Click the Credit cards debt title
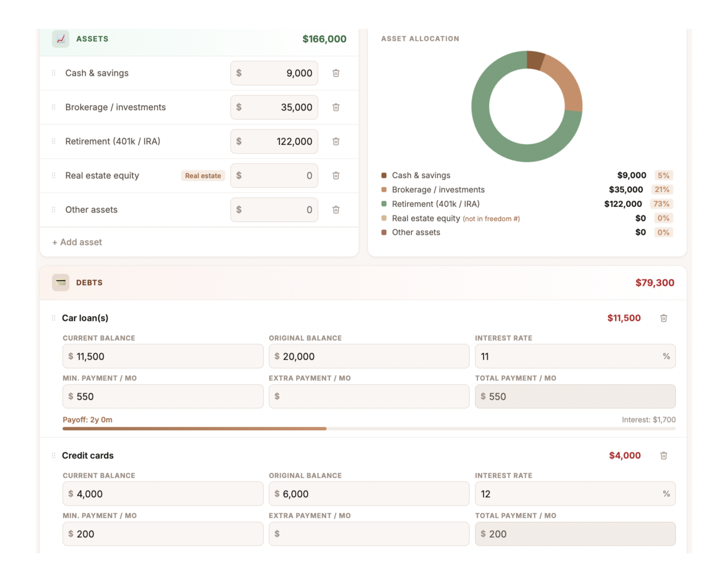The width and height of the screenshot is (728, 582). point(88,455)
